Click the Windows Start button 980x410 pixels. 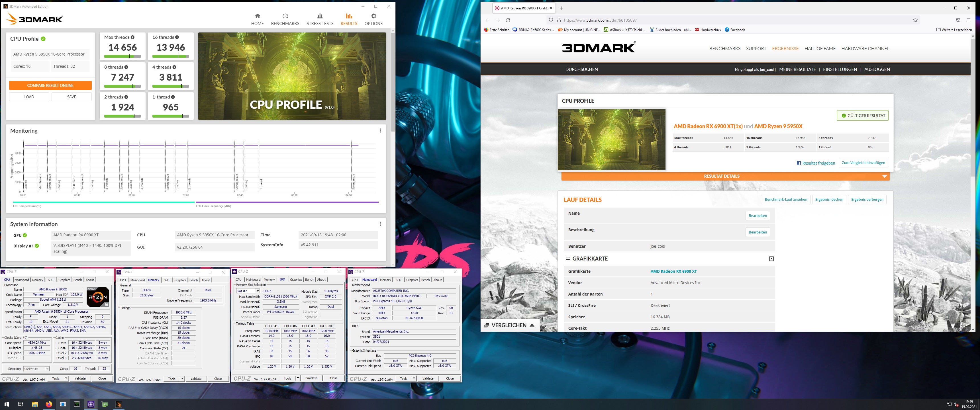tap(7, 404)
